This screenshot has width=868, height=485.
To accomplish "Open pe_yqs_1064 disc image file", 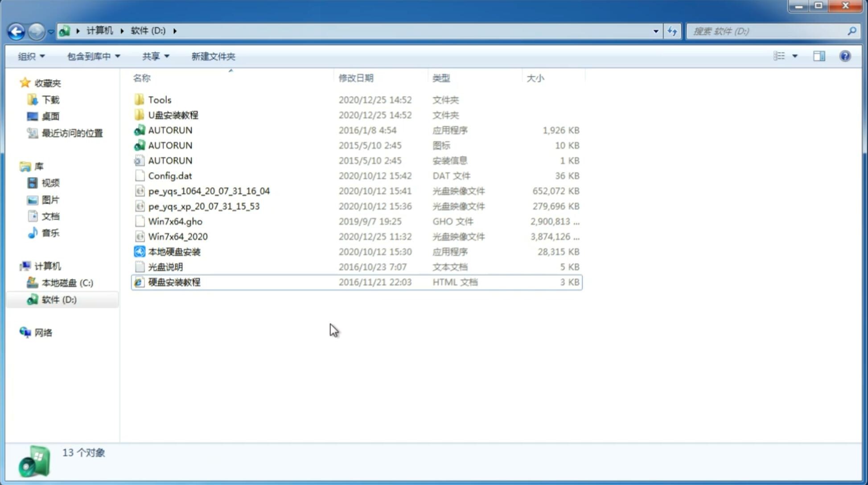I will (209, 191).
